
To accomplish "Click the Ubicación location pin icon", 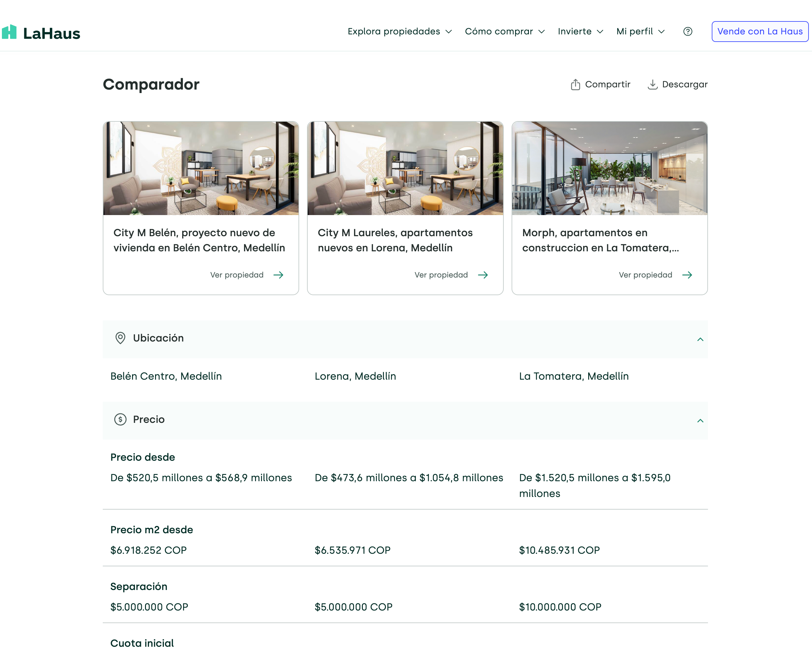I will pyautogui.click(x=120, y=338).
